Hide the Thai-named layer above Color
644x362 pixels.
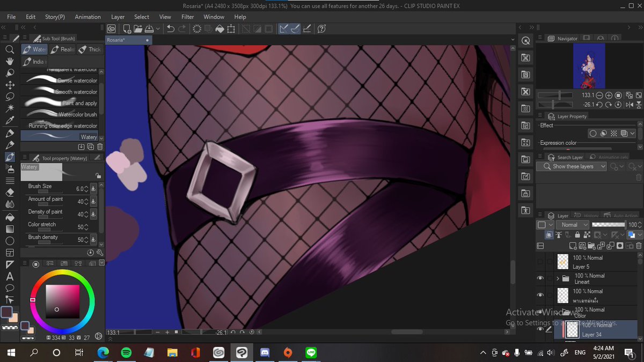[x=540, y=295]
